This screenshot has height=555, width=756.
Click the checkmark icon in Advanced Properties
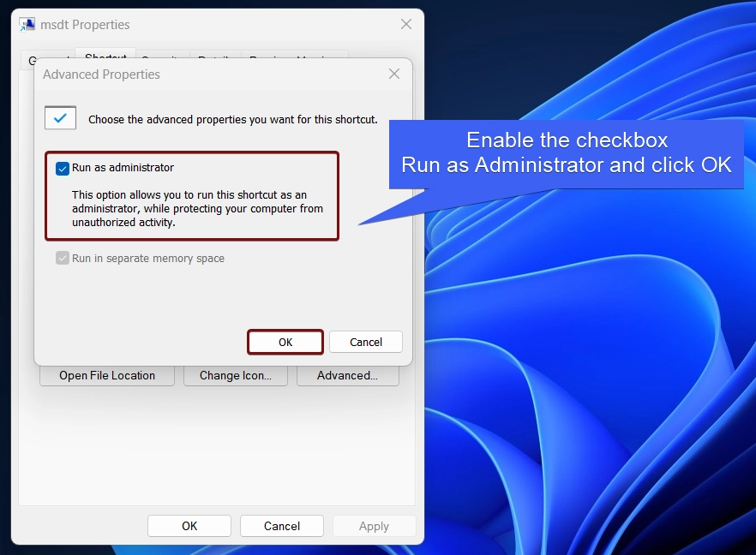60,118
